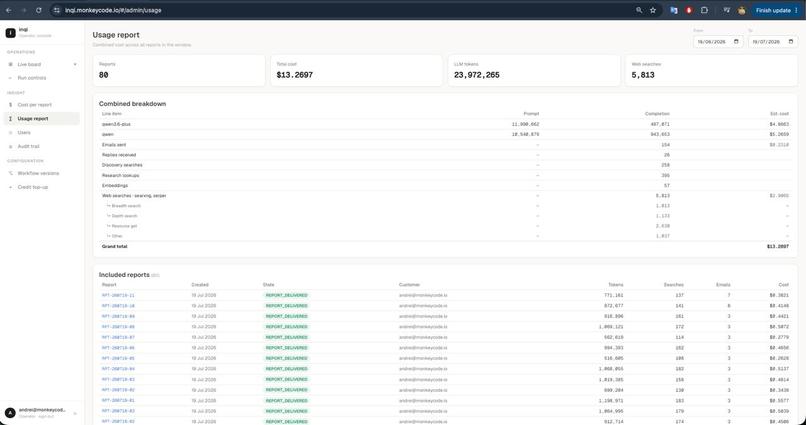Go back with the browser back arrow
This screenshot has width=806, height=425.
pyautogui.click(x=9, y=10)
